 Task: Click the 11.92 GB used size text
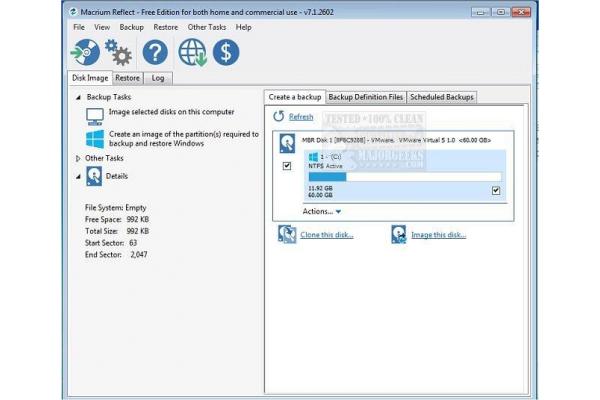pos(320,188)
